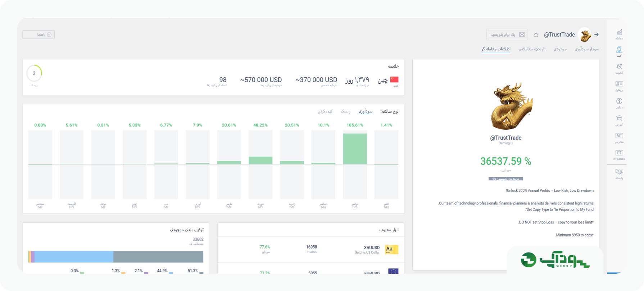Open the assets (دارایی) dollar icon
The image size is (644, 291).
(x=619, y=101)
